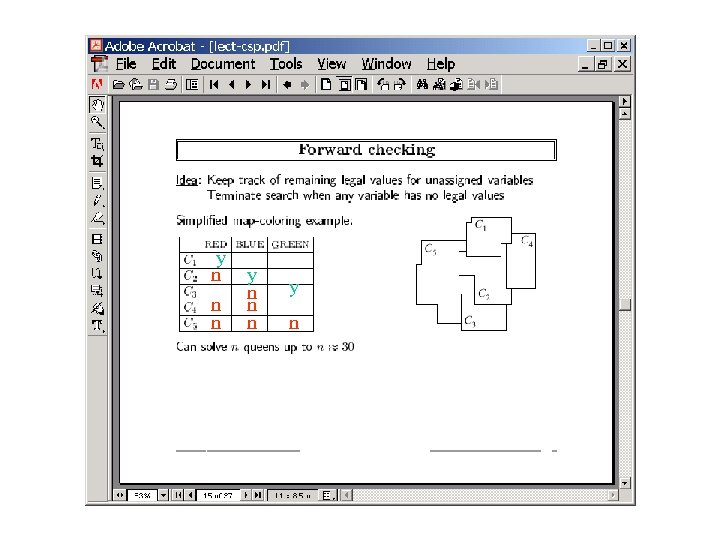Select the Hand tool
This screenshot has height=540, width=720.
97,105
